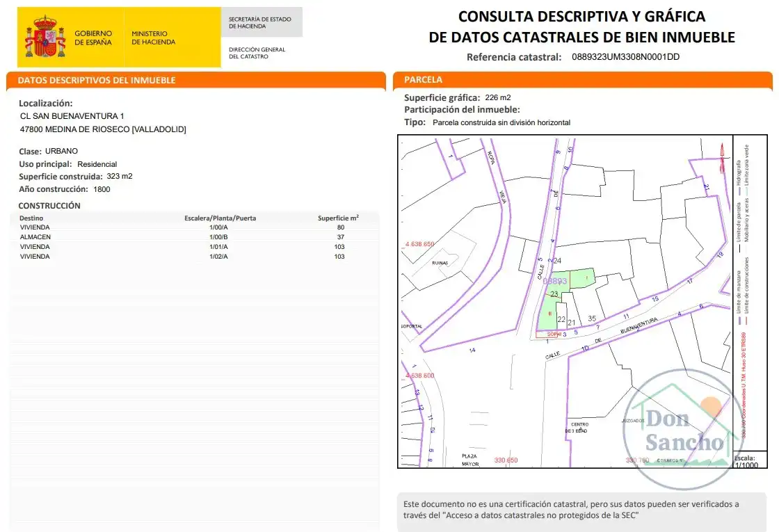Click VIVIENDA in the 1/00/A row
Viewport: 779px width, 532px height.
pos(35,227)
